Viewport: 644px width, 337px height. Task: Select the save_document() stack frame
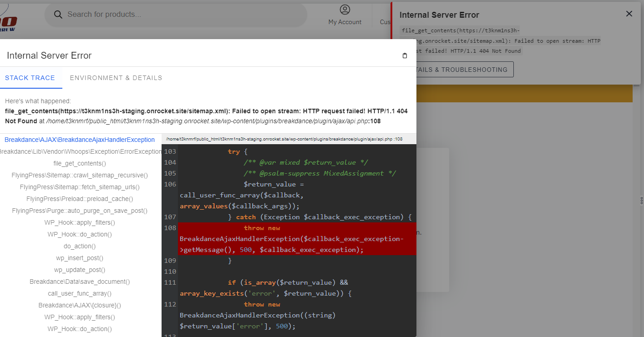[79, 282]
